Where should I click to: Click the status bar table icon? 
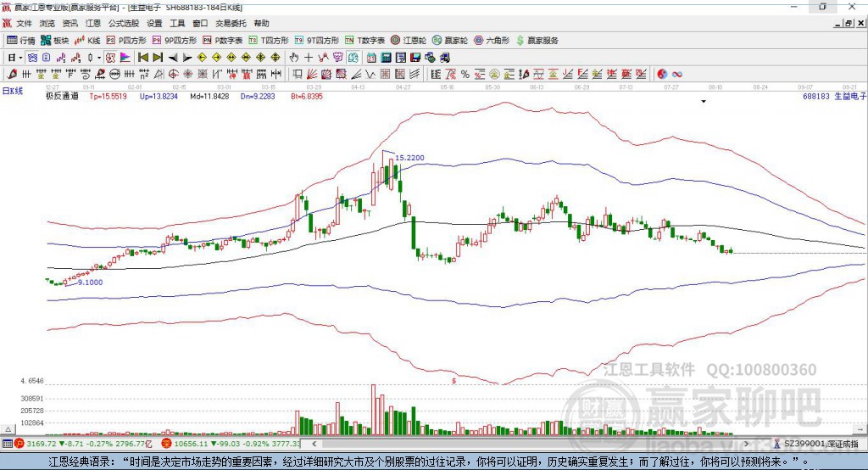[7, 444]
